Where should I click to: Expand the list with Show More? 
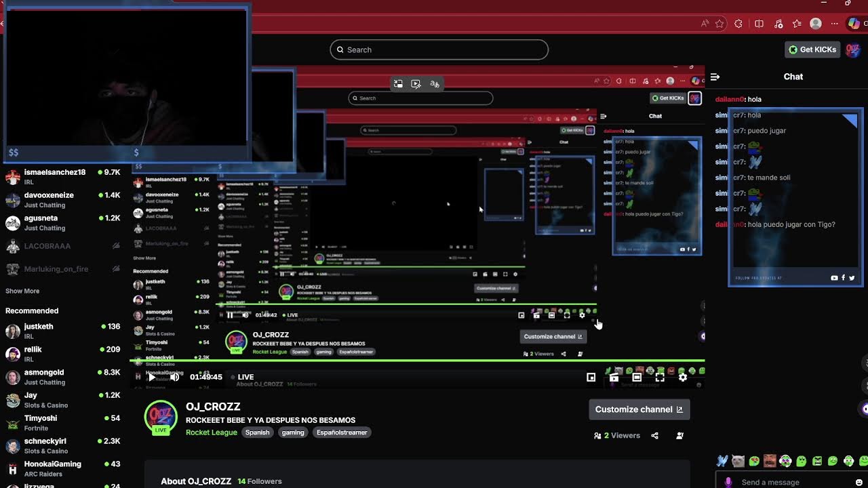click(x=22, y=291)
